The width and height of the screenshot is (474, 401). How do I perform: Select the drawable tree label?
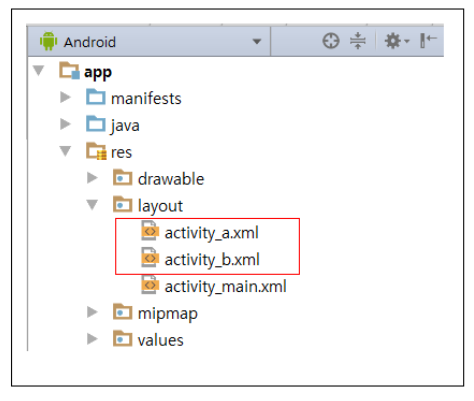pyautogui.click(x=171, y=179)
